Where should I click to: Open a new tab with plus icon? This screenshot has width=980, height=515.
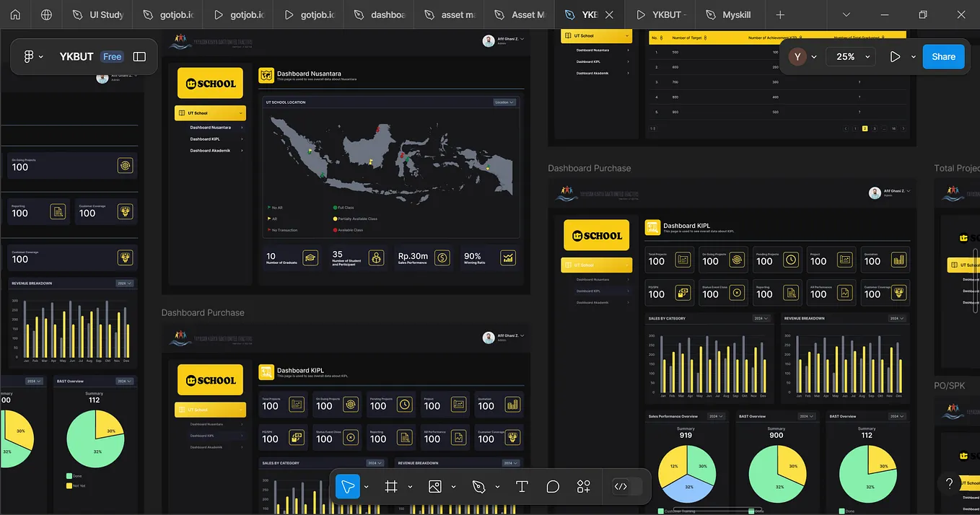(x=780, y=14)
